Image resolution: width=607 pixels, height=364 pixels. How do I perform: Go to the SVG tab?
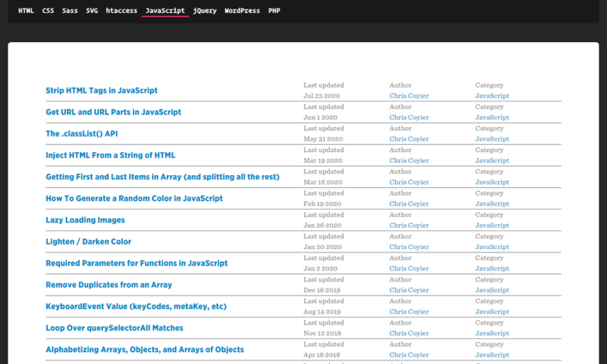tap(92, 11)
